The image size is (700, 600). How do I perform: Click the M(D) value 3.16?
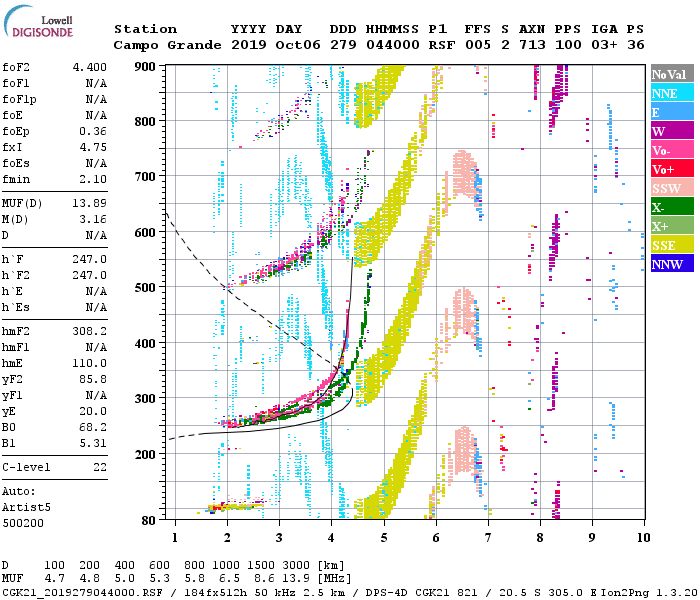pos(93,219)
